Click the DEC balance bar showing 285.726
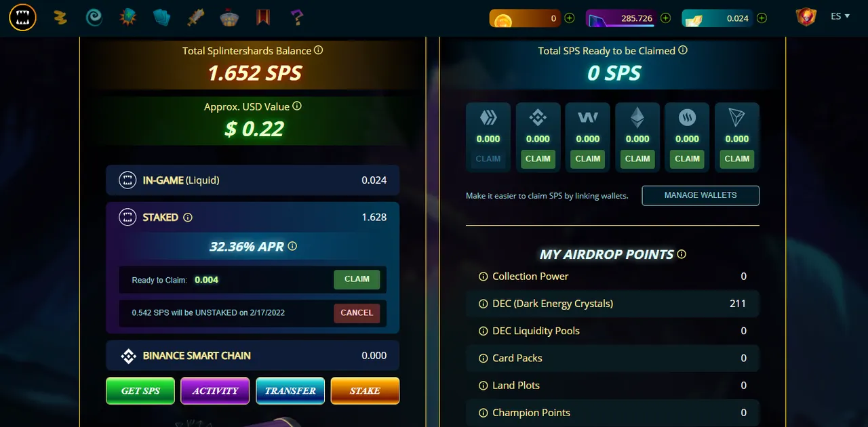Screen dimensions: 868x427 [x=621, y=18]
